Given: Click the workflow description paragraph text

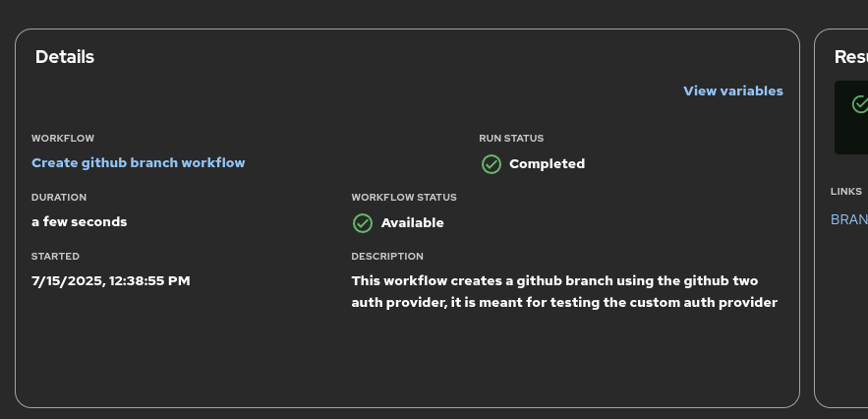Looking at the screenshot, I should [564, 291].
